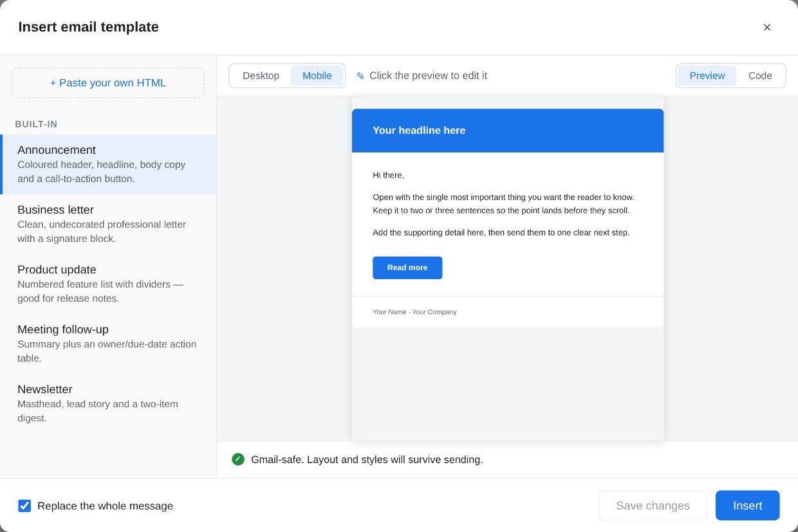Edit the 'Your headline here' heading

coord(419,131)
